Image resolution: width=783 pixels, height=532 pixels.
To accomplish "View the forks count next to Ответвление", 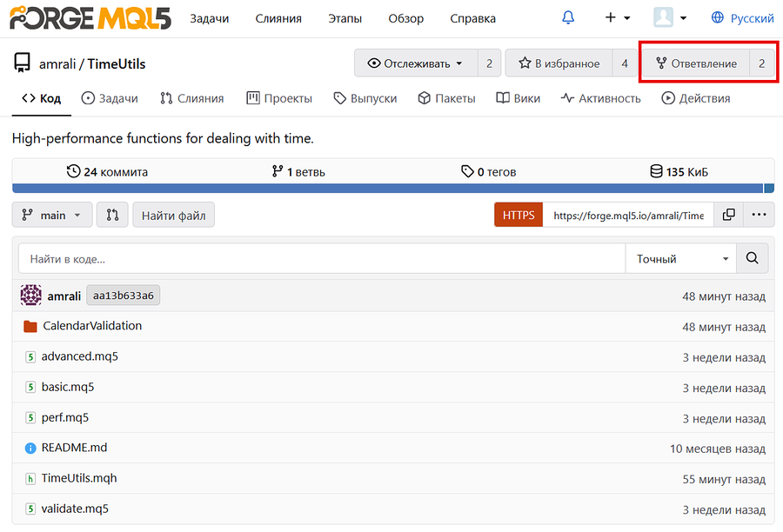I will [761, 63].
